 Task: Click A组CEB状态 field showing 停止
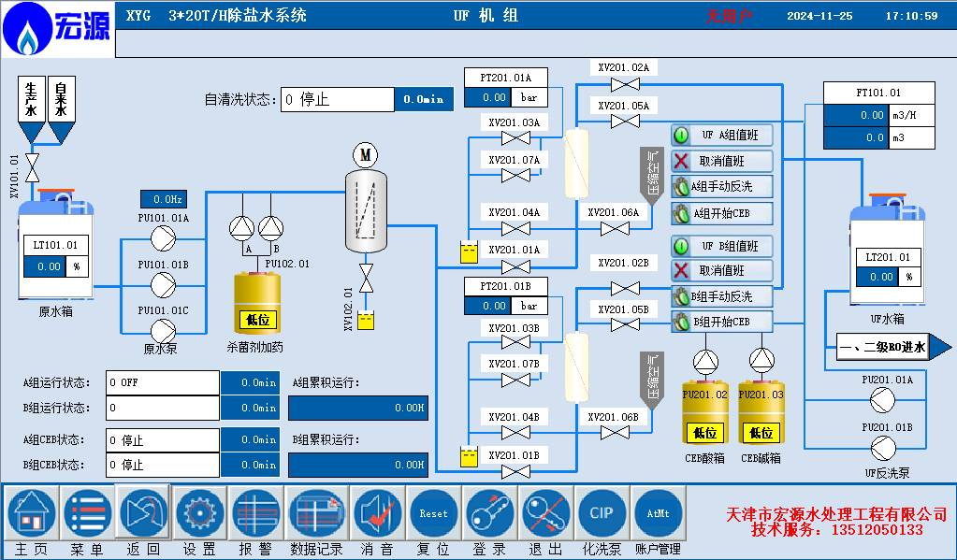(x=163, y=439)
